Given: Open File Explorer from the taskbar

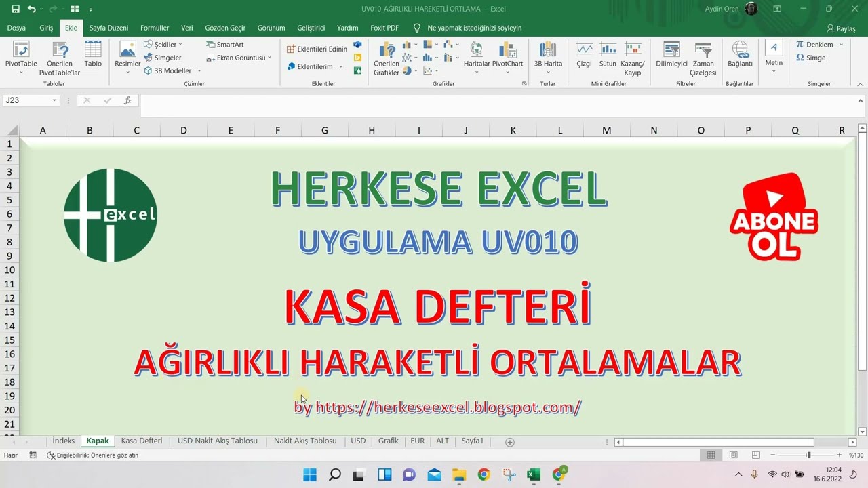Looking at the screenshot, I should click(459, 474).
